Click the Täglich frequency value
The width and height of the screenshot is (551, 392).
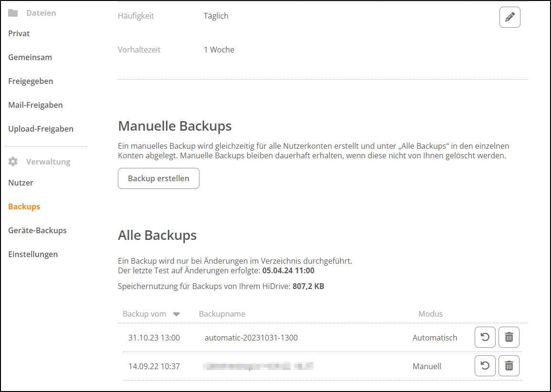[216, 16]
